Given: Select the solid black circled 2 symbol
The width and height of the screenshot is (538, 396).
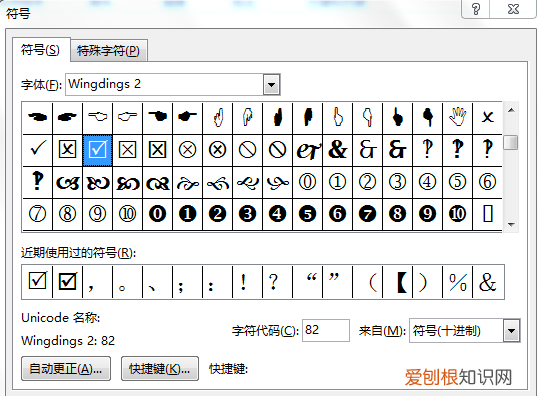Looking at the screenshot, I should click(218, 214).
